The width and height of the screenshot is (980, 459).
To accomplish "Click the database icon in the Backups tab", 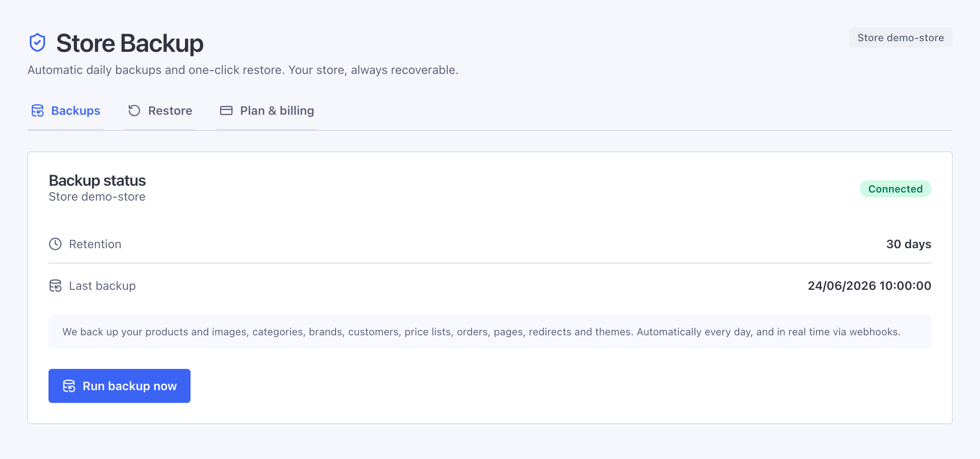I will [x=37, y=110].
